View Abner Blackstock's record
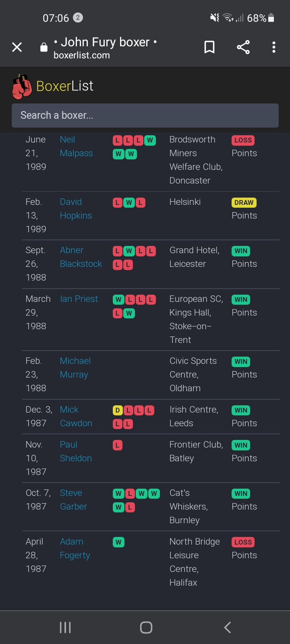Viewport: 290px width, 644px height. point(81,257)
